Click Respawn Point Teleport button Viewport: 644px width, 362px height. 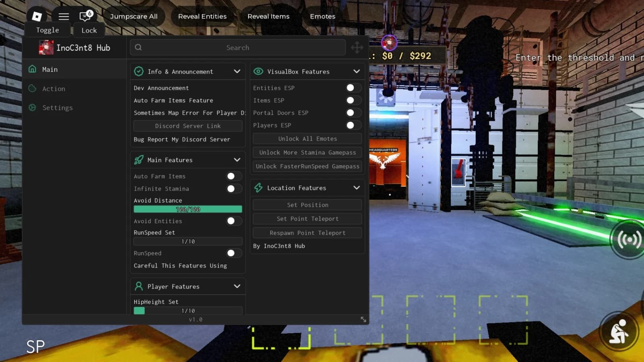click(x=308, y=233)
